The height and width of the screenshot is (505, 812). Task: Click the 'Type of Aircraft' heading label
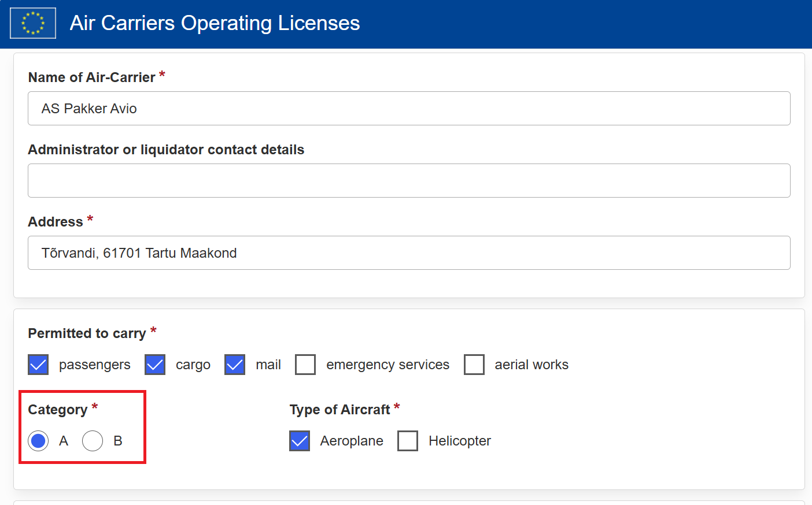pos(339,410)
